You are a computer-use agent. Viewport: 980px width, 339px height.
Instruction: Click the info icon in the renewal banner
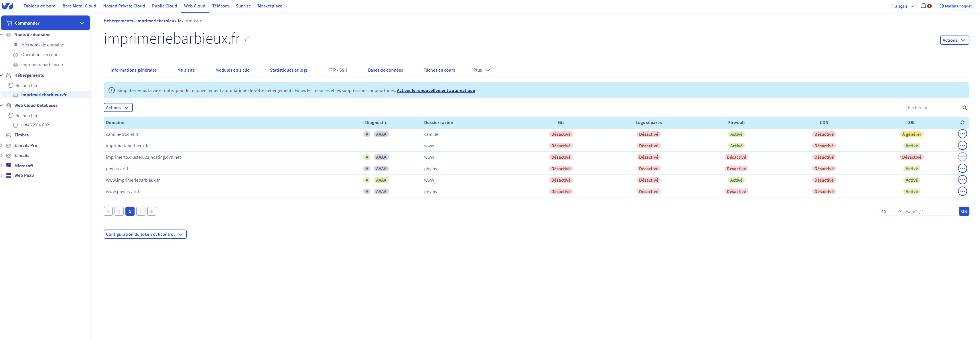[x=111, y=91]
